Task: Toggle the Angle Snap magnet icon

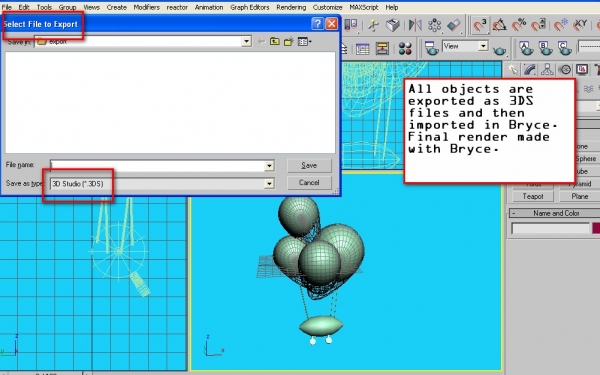Action: (x=499, y=26)
